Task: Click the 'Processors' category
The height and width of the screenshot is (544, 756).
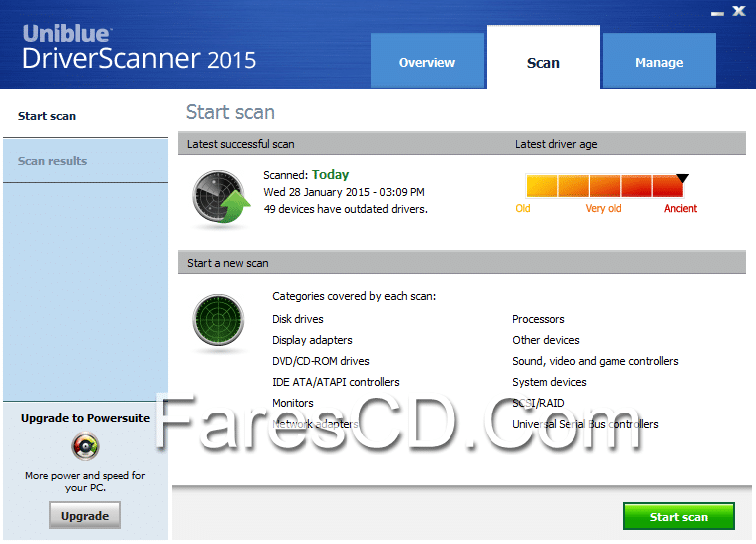Action: click(538, 319)
